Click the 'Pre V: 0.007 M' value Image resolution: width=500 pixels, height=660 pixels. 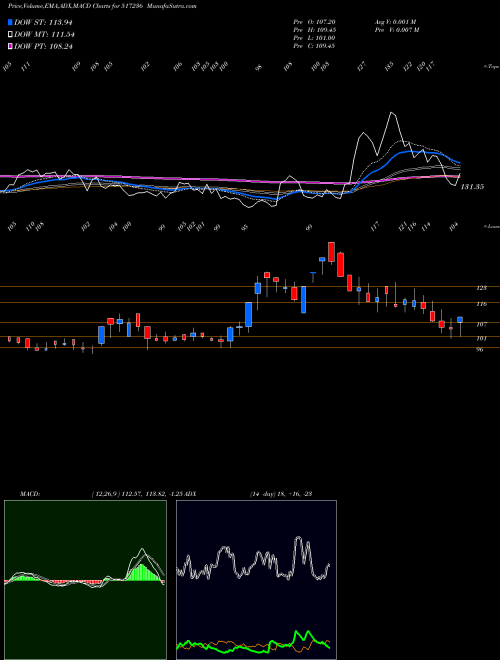[396, 30]
